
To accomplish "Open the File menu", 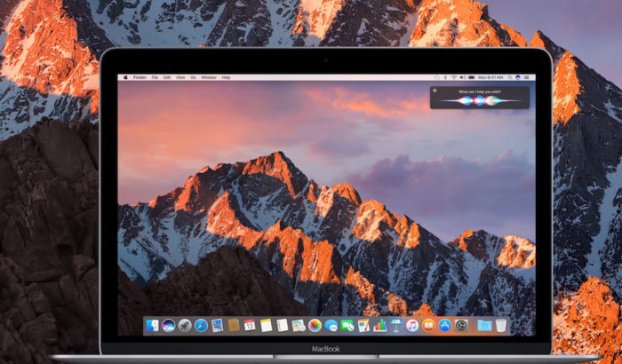I will point(155,77).
